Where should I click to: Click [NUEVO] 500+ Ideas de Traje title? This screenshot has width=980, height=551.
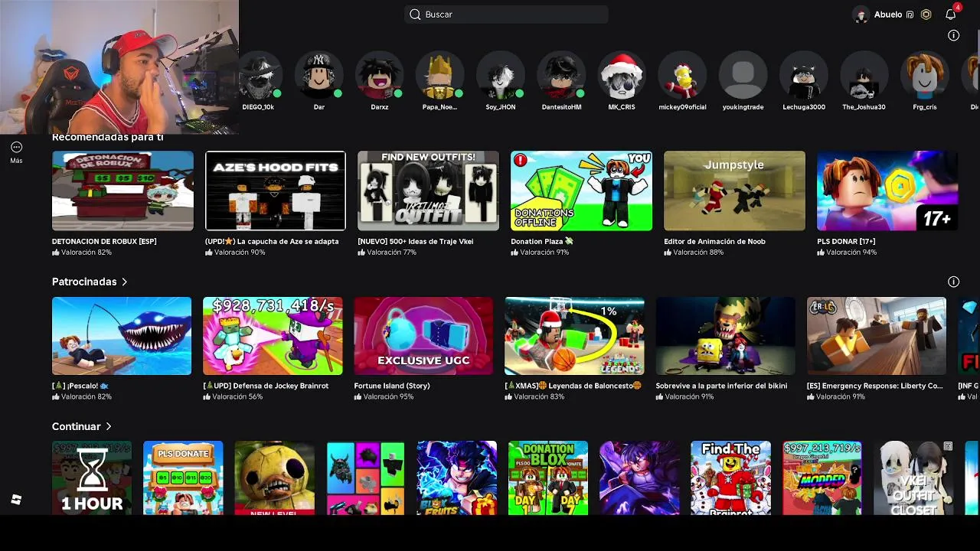pos(416,241)
